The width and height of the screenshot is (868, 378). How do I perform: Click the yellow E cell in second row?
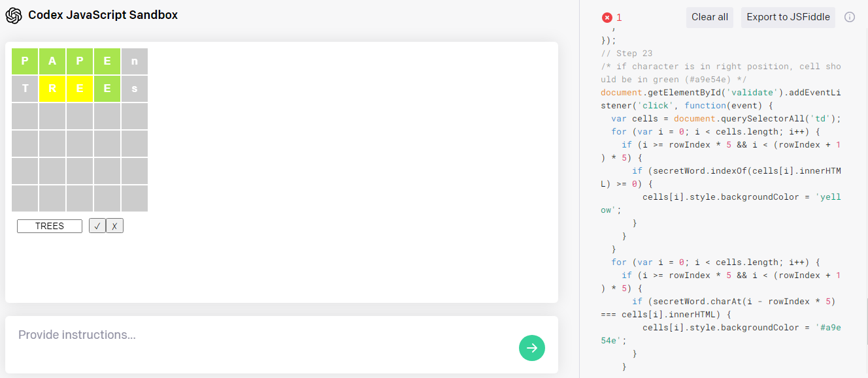(x=80, y=89)
